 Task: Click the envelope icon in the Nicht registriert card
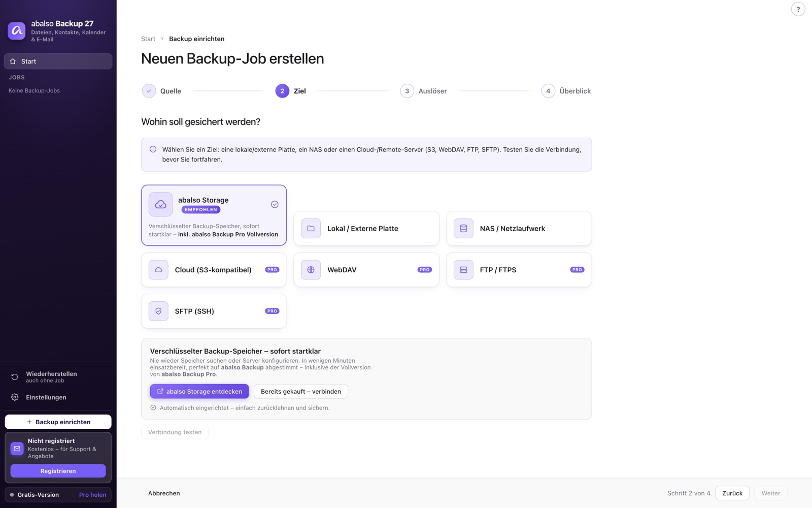point(17,449)
